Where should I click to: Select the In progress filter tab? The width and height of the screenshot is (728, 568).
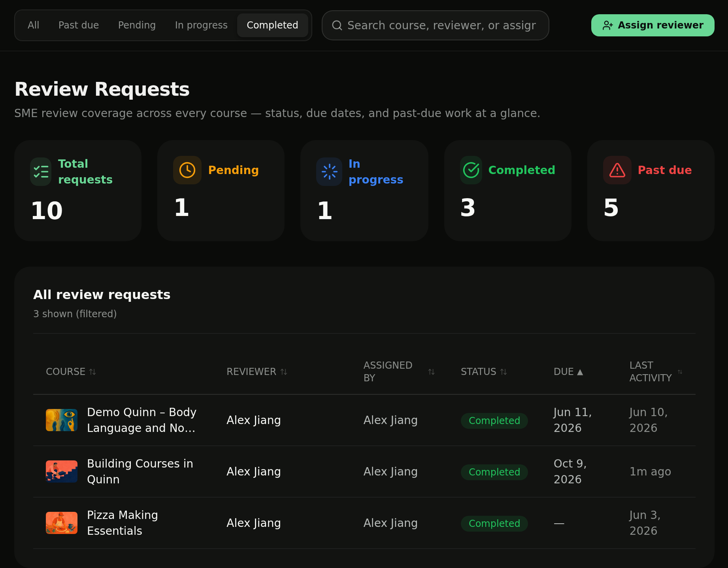(201, 25)
